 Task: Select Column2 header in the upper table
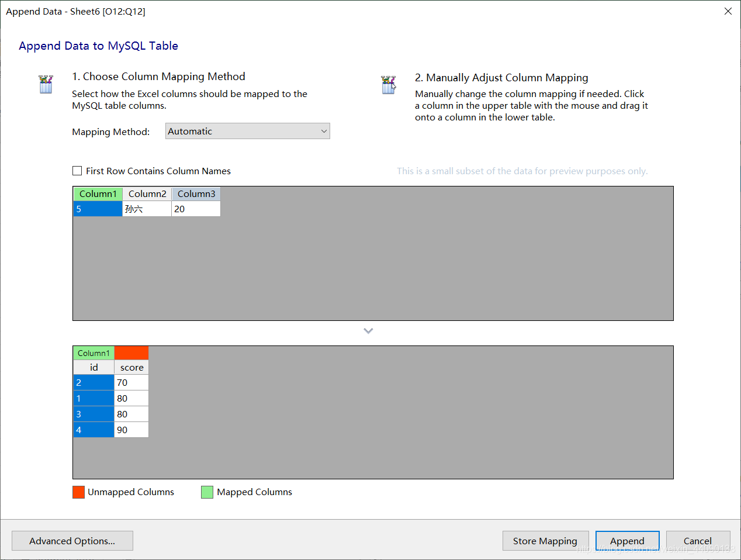click(147, 194)
